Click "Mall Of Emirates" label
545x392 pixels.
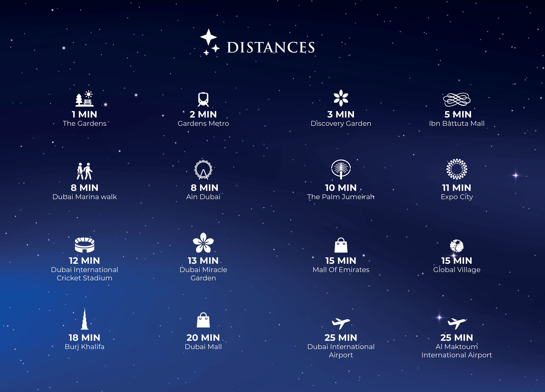(x=341, y=270)
